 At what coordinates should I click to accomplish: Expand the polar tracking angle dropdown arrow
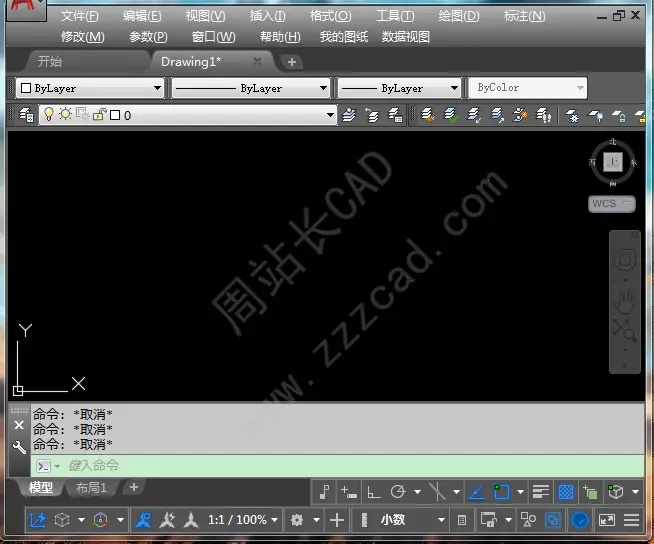click(x=417, y=492)
